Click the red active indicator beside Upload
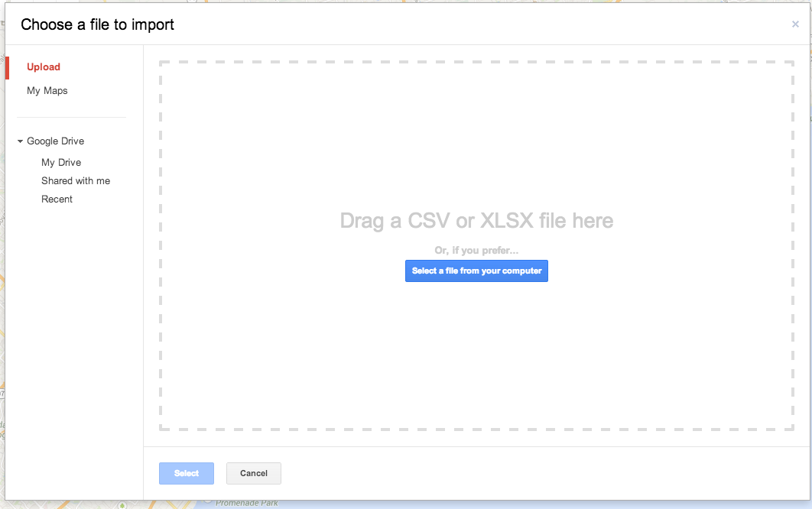The image size is (812, 509). tap(8, 67)
